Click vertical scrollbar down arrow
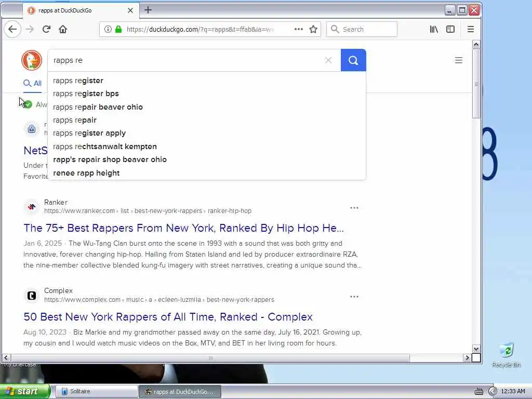Image resolution: width=532 pixels, height=399 pixels. (476, 349)
